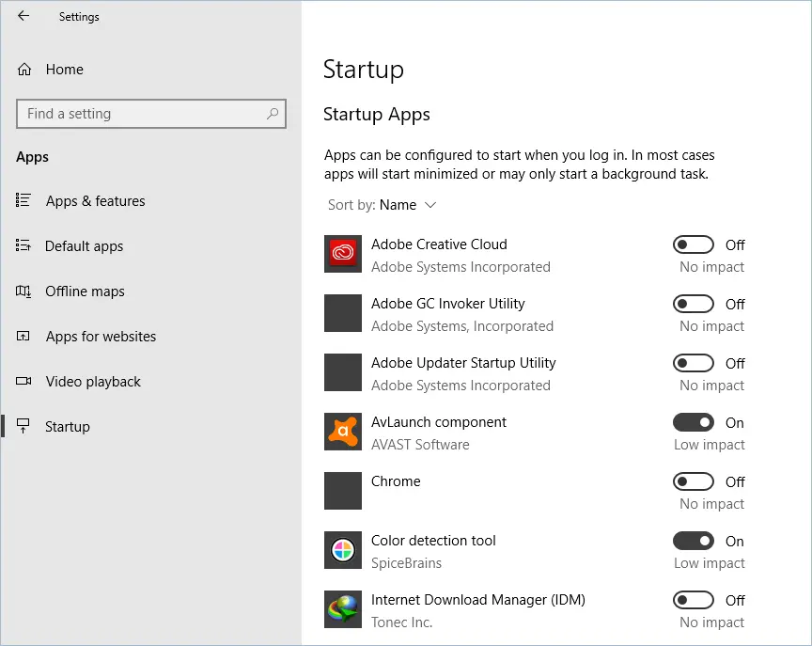The height and width of the screenshot is (646, 812).
Task: Enable Adobe Creative Cloud startup toggle
Action: (x=694, y=244)
